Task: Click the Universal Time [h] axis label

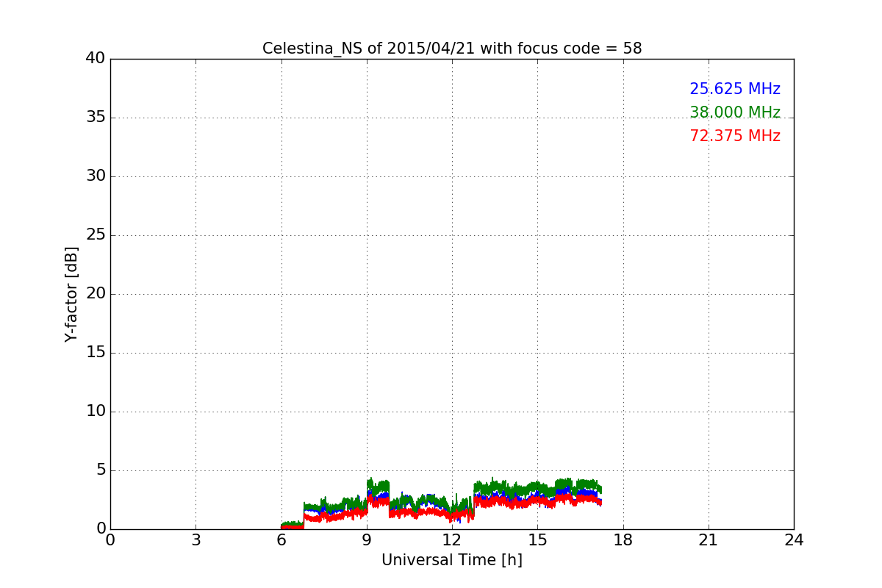Action: click(x=452, y=560)
